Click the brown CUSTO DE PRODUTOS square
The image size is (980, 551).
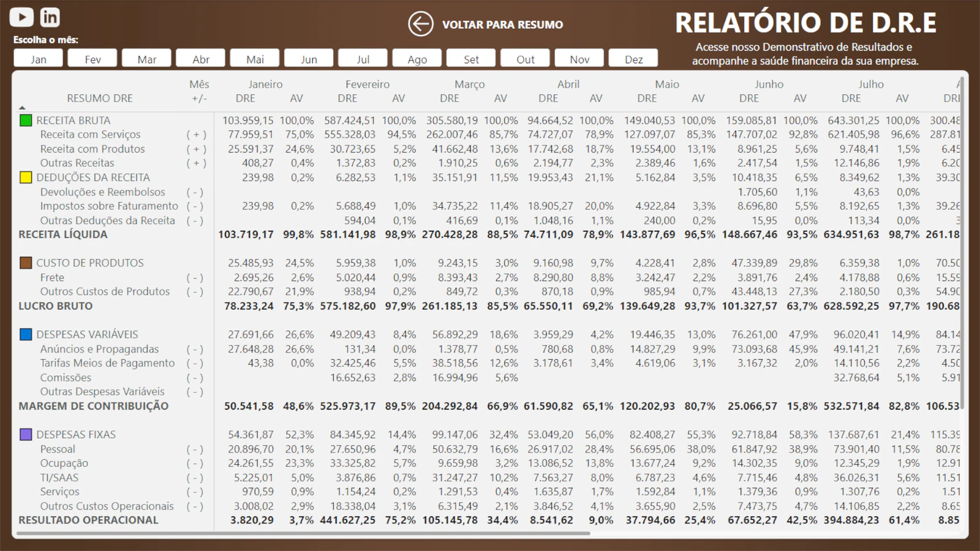click(x=26, y=263)
